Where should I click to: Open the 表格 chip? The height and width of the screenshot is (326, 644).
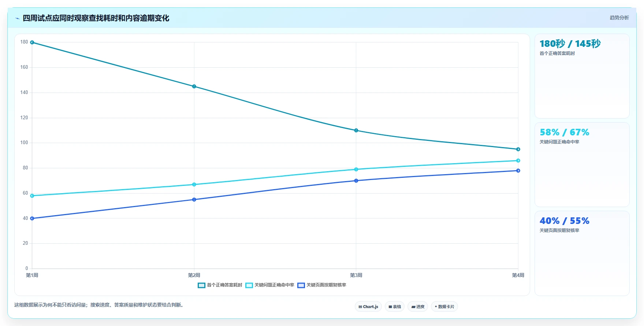click(x=395, y=307)
